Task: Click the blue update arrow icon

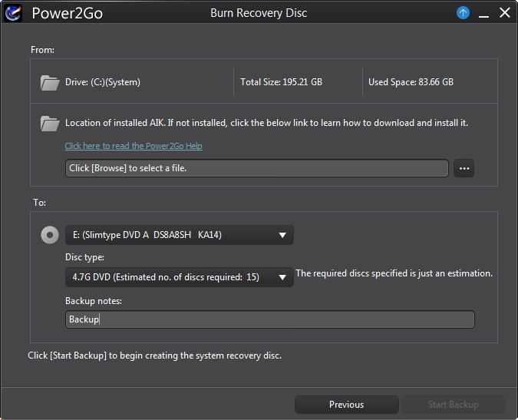Action: (x=463, y=13)
